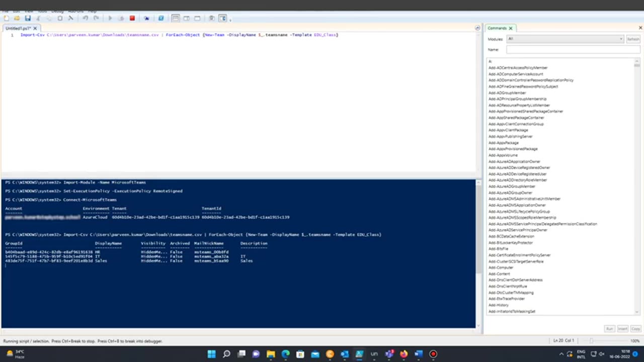Switch to Untitled1.ps1 script tab

[18, 28]
